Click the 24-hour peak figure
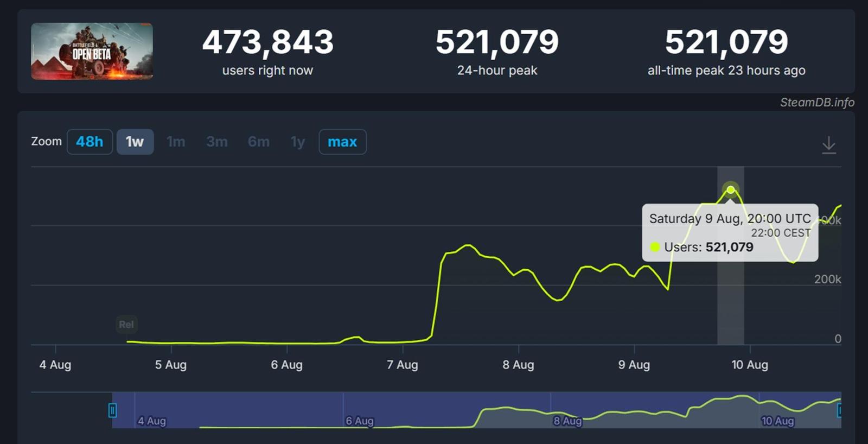 [x=497, y=42]
